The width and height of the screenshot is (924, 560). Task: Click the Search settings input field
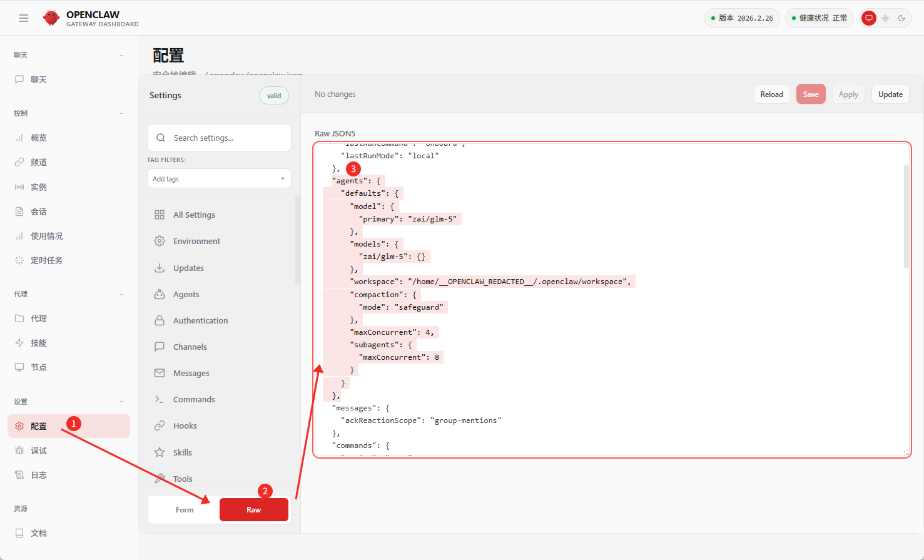[225, 138]
